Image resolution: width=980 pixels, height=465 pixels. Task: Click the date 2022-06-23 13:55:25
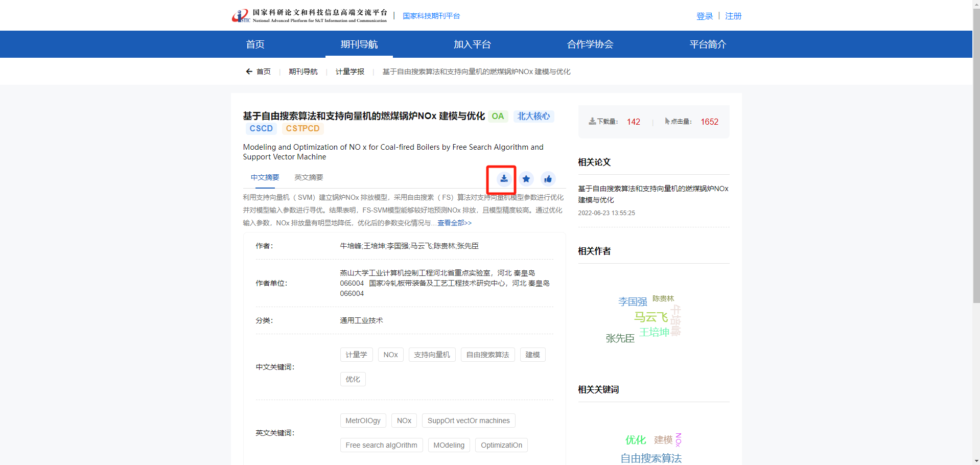click(x=606, y=213)
